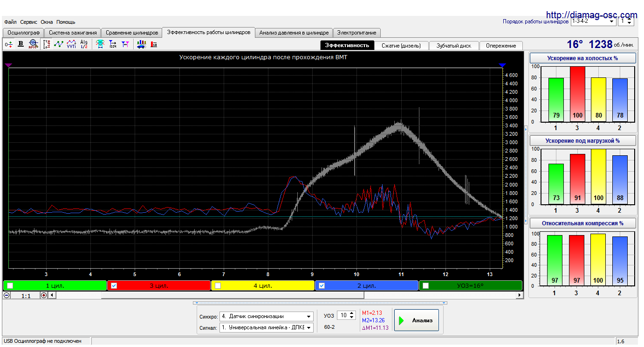Screen dimensions: 644x347
Task: Click the 1238 об./мин. RPM readout
Action: (611, 44)
